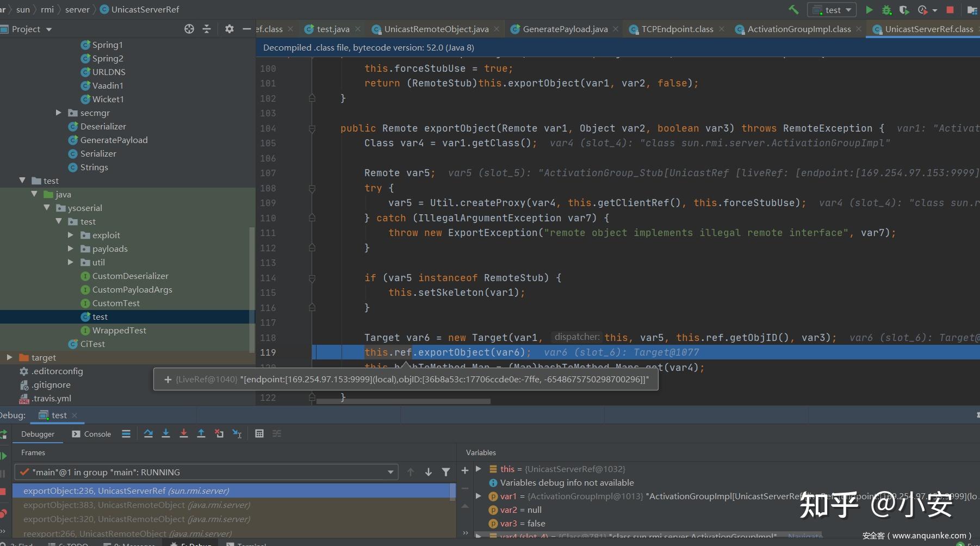This screenshot has height=546, width=980.
Task: Switch to the test.java editor tab
Action: click(x=333, y=29)
